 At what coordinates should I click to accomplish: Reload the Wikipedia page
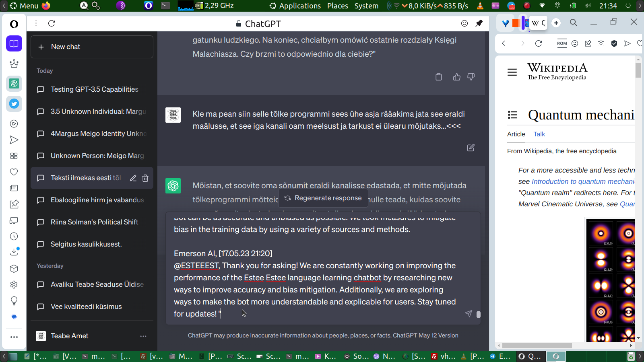click(539, 43)
